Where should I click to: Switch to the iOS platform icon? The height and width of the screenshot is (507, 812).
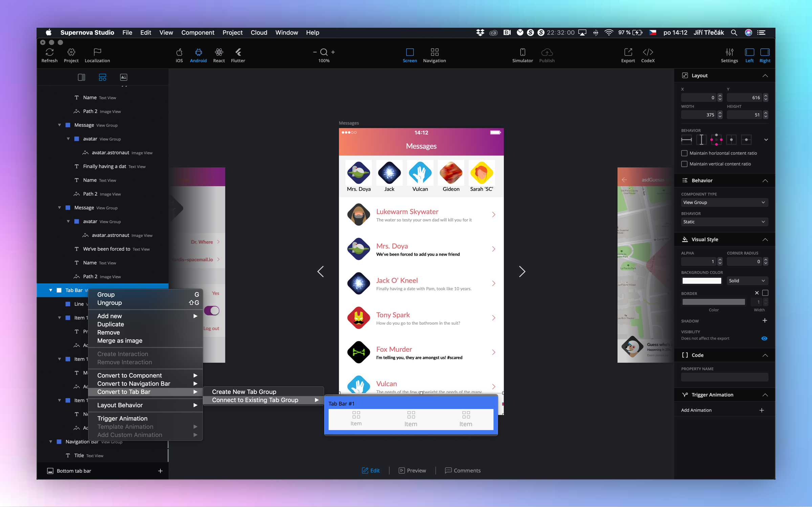coord(179,52)
